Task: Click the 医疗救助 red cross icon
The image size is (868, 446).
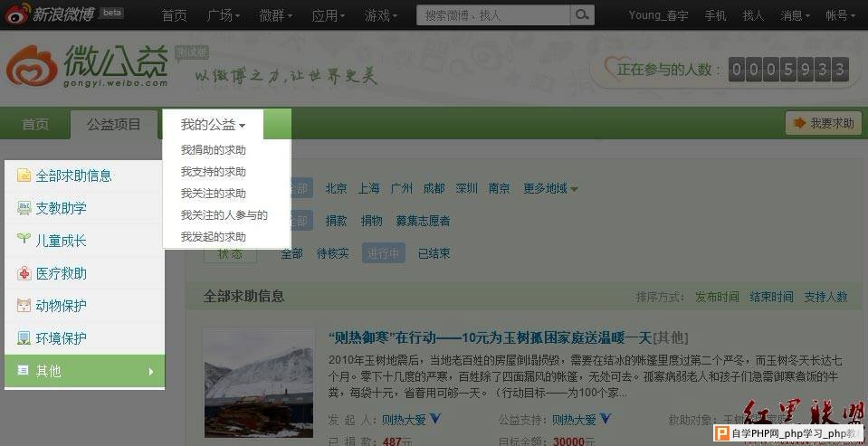Action: (x=24, y=273)
